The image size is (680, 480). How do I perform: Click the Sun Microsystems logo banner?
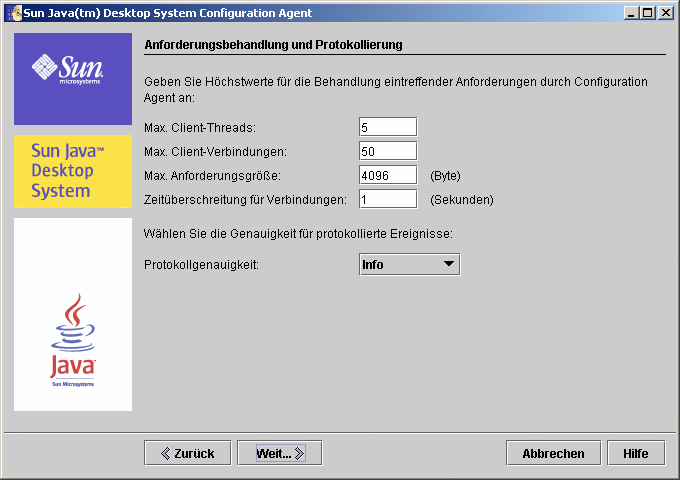[73, 79]
